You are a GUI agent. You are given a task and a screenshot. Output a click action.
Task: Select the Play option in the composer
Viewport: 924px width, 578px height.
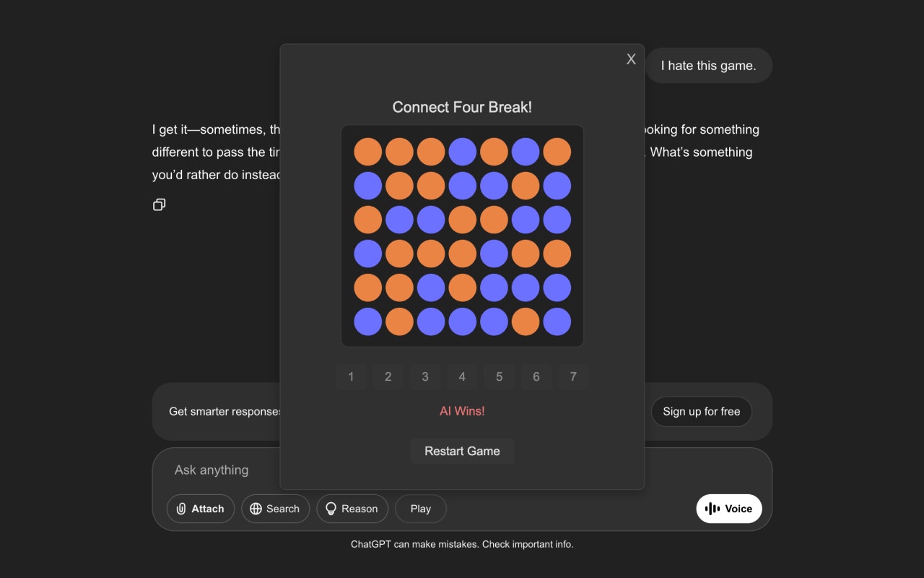(x=420, y=509)
